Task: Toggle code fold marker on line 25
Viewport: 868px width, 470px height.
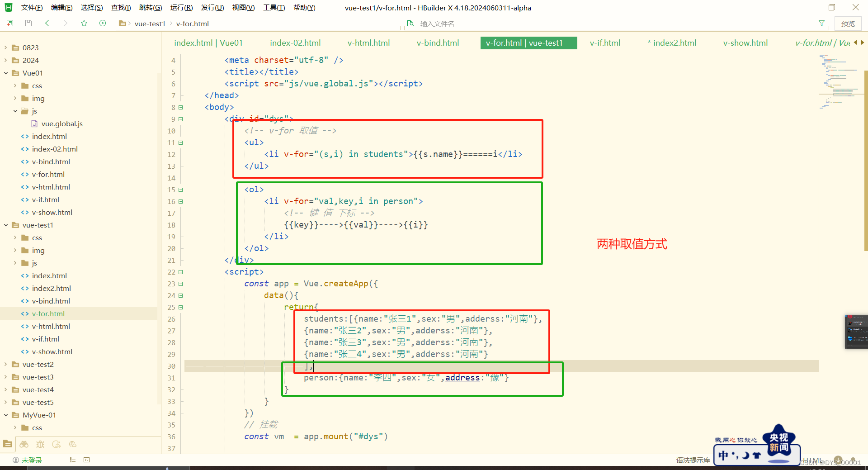Action: (x=181, y=307)
